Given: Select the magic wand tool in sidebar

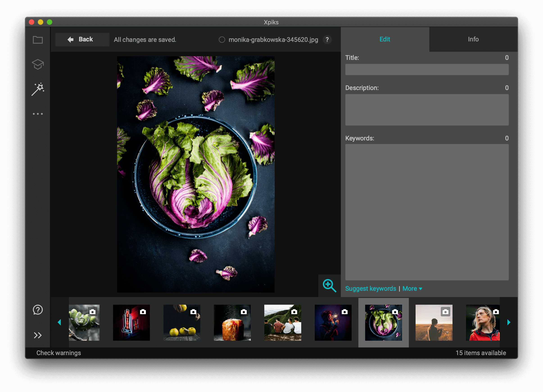Looking at the screenshot, I should (38, 88).
